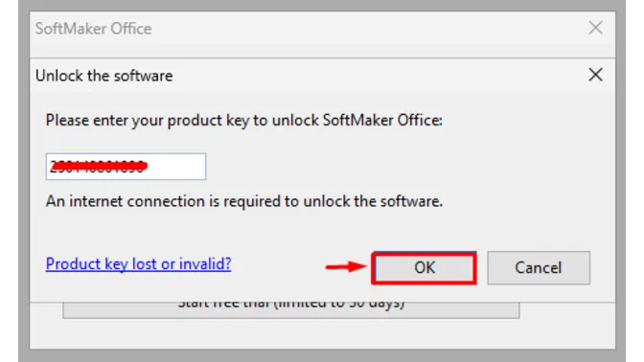Image resolution: width=644 pixels, height=362 pixels.
Task: Click the red arrow pointing to OK
Action: tap(346, 267)
